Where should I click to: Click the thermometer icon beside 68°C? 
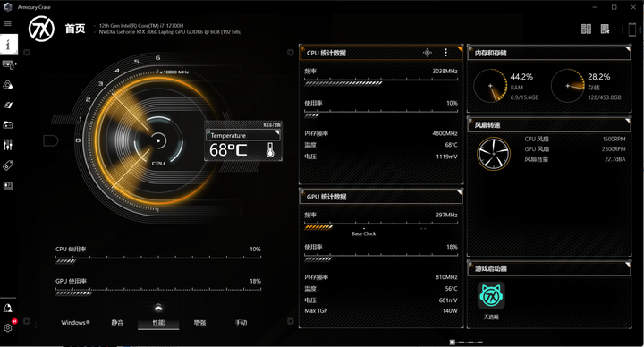tap(270, 150)
